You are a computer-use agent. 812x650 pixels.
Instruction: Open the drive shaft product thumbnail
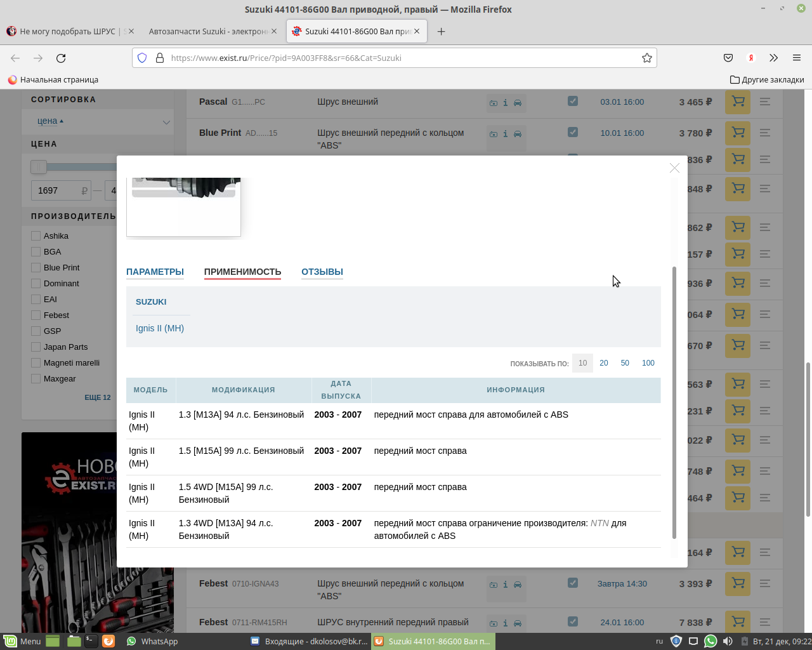tap(183, 206)
